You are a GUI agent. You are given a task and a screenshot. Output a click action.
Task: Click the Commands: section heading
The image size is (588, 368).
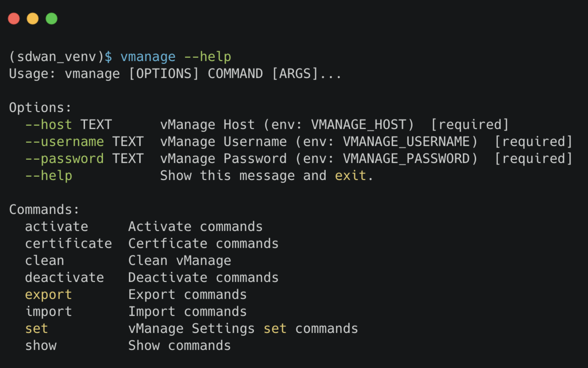pos(44,210)
